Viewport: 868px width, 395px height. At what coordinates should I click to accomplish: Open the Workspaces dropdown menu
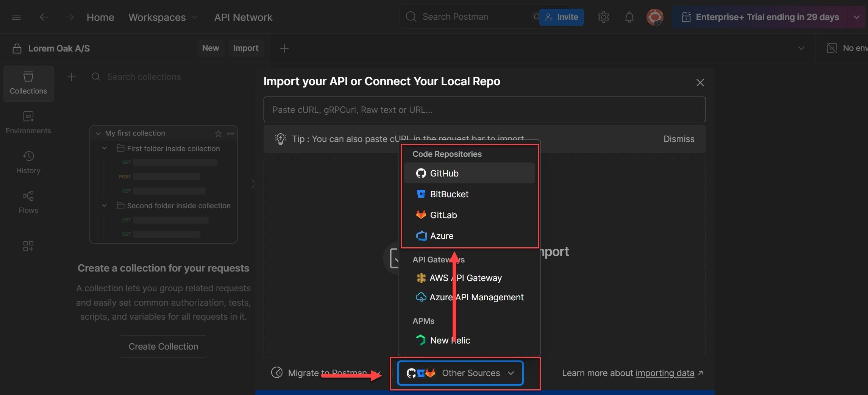163,17
